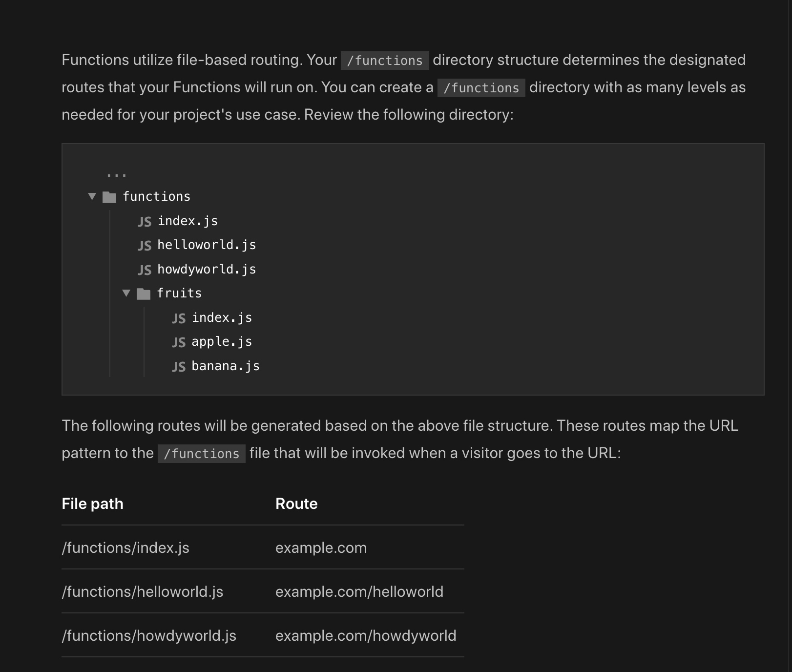Image resolution: width=792 pixels, height=672 pixels.
Task: Select the apple.js file name in tree
Action: click(222, 341)
